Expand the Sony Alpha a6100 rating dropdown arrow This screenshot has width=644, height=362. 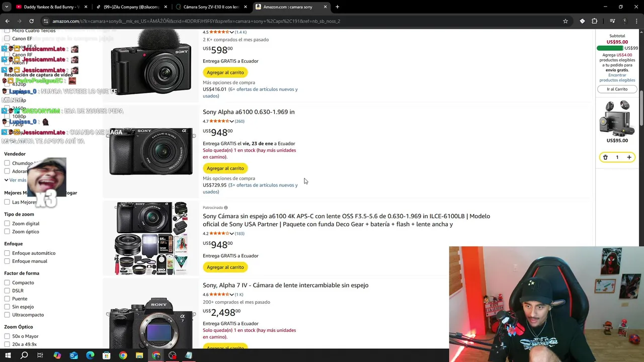[x=231, y=121]
